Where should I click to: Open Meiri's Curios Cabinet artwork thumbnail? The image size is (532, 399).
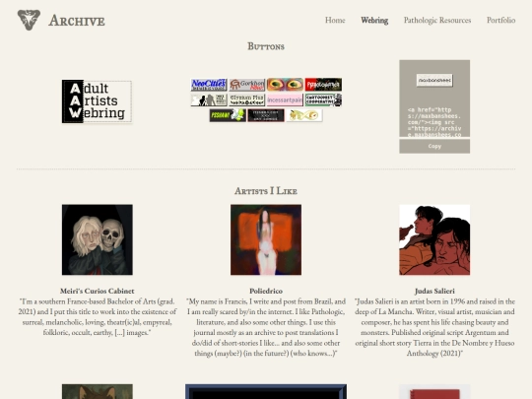[98, 239]
